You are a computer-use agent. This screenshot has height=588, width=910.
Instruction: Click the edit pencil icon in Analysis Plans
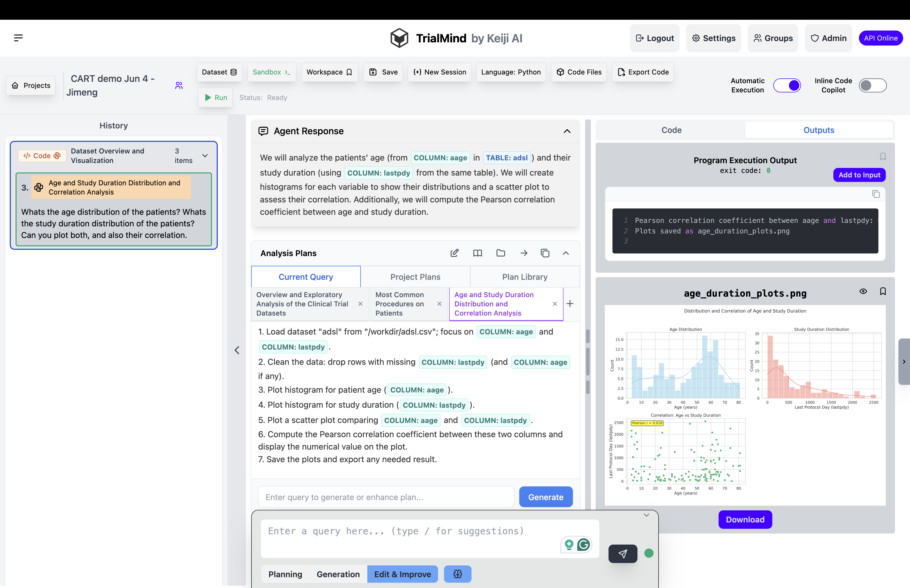(454, 253)
